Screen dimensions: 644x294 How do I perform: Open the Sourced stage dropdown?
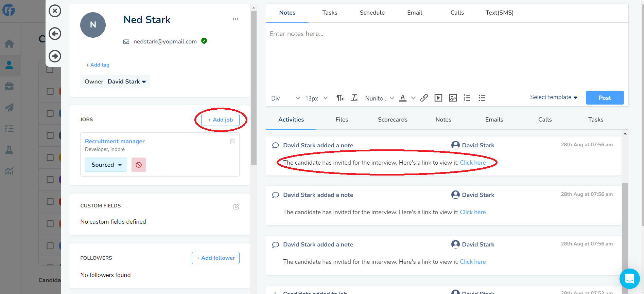[106, 165]
